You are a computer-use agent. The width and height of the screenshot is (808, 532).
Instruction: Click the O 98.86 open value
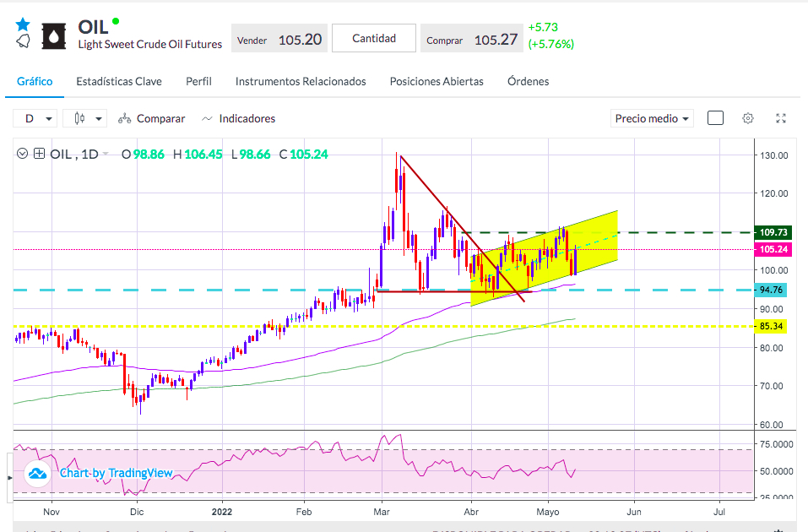click(143, 155)
